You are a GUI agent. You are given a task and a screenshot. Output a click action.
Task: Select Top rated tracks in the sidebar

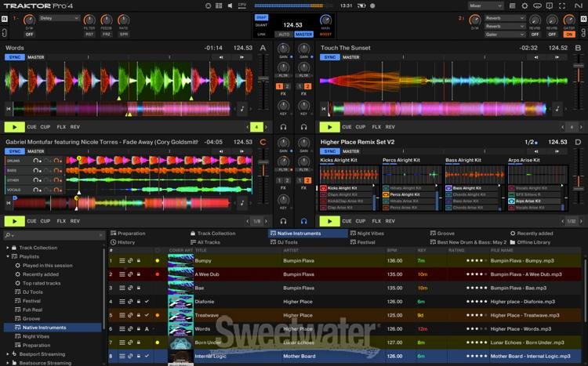42,283
